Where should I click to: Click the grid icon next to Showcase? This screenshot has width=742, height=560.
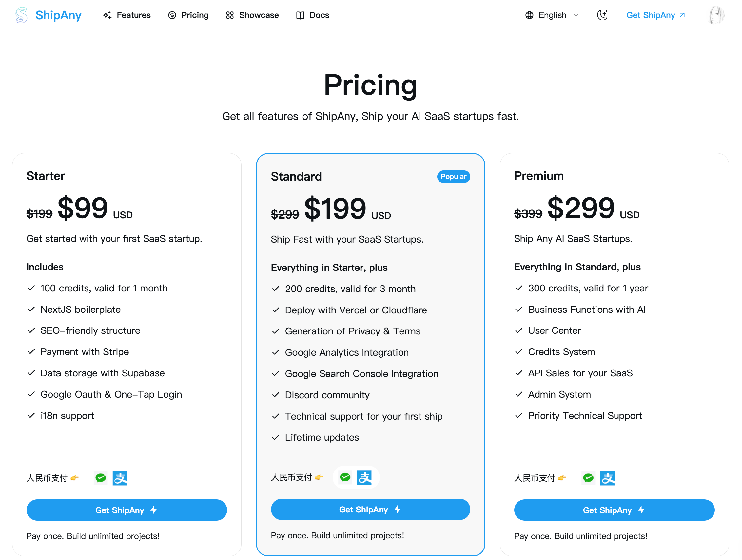click(229, 15)
